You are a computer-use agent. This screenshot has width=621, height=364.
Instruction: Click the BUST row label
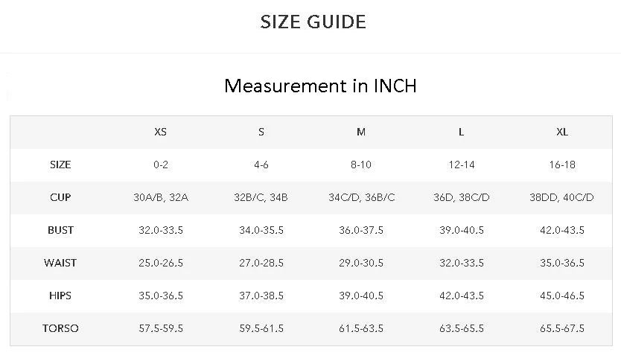click(x=60, y=230)
